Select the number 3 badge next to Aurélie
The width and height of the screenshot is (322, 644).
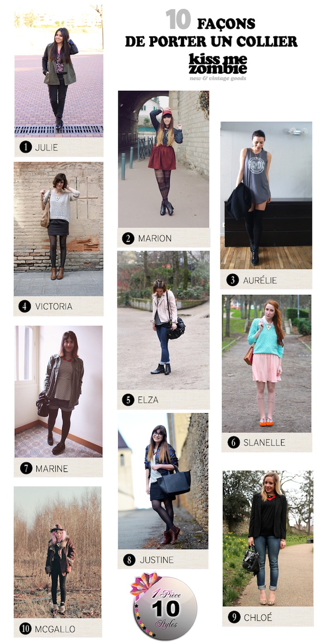(x=233, y=280)
